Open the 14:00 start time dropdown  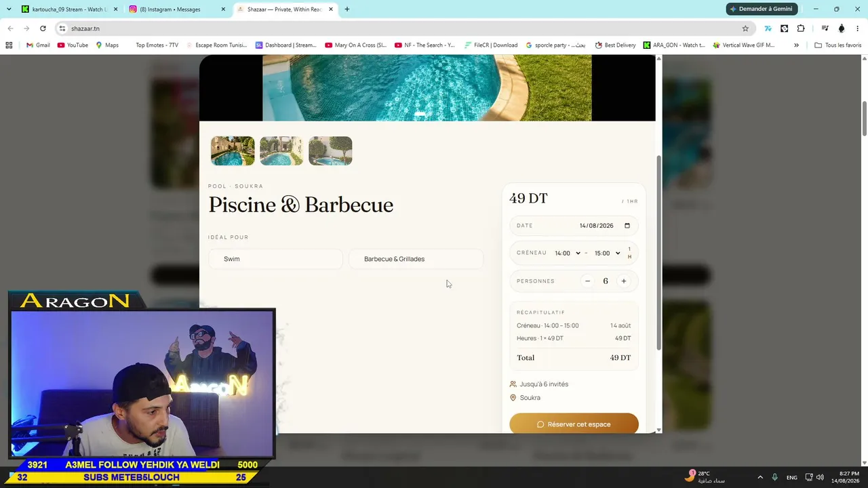(568, 253)
